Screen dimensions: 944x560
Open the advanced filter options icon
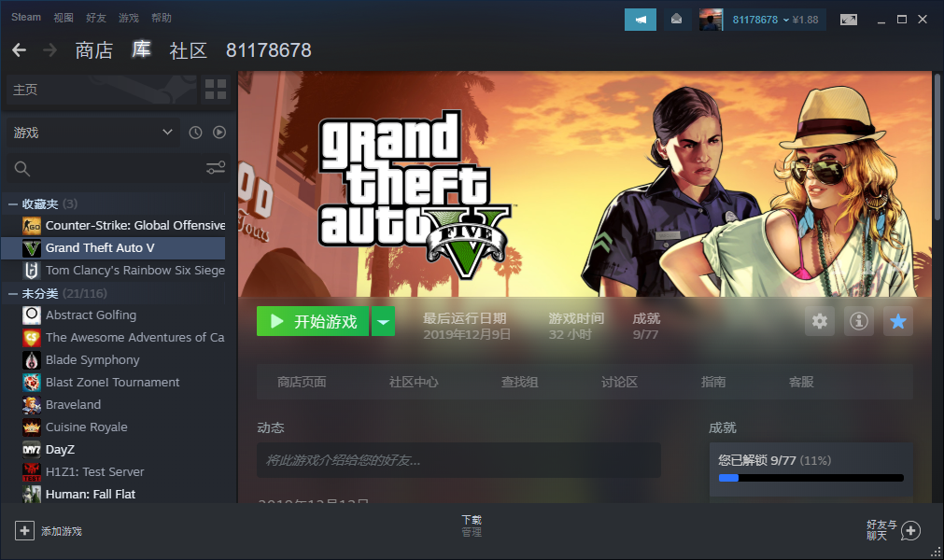point(216,168)
